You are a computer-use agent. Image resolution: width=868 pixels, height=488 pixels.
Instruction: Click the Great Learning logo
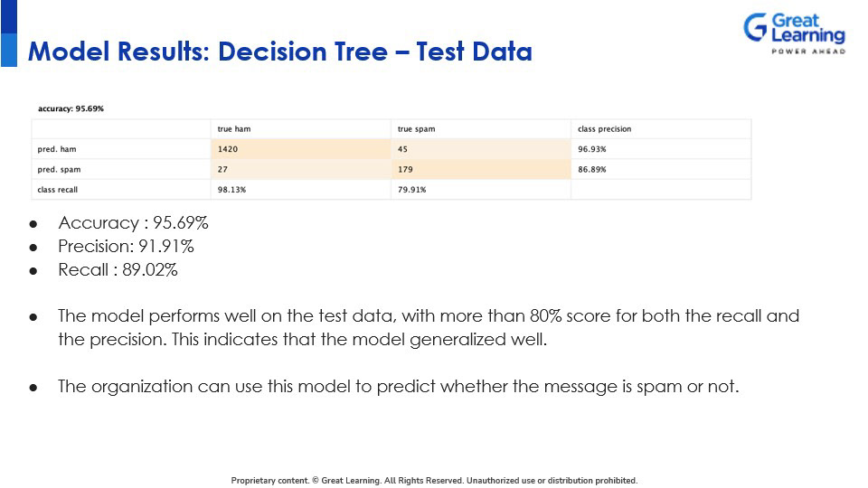click(794, 33)
